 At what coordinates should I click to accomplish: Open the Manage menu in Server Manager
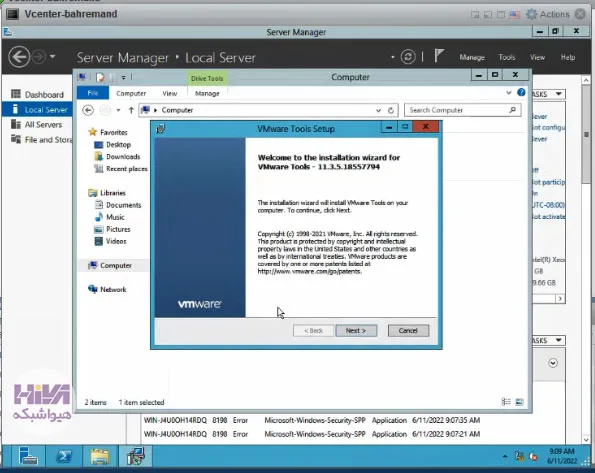click(472, 57)
